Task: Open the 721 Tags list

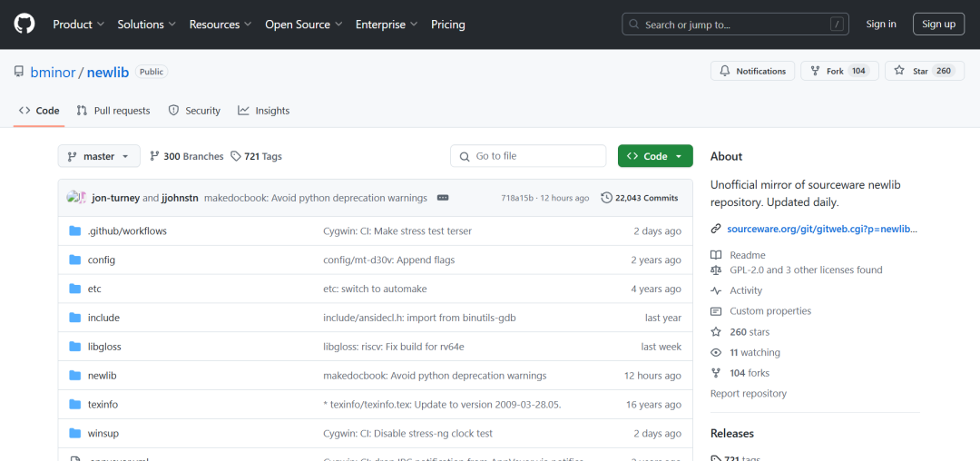Action: pos(257,156)
